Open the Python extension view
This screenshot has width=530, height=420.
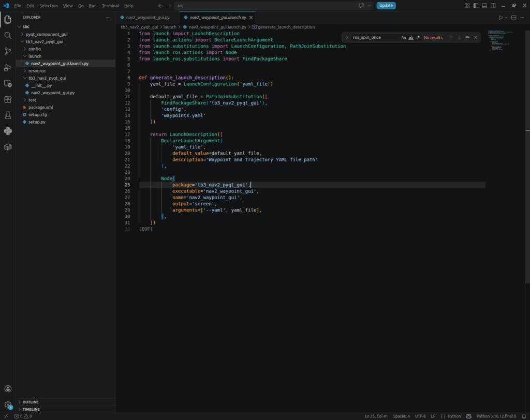[8, 131]
